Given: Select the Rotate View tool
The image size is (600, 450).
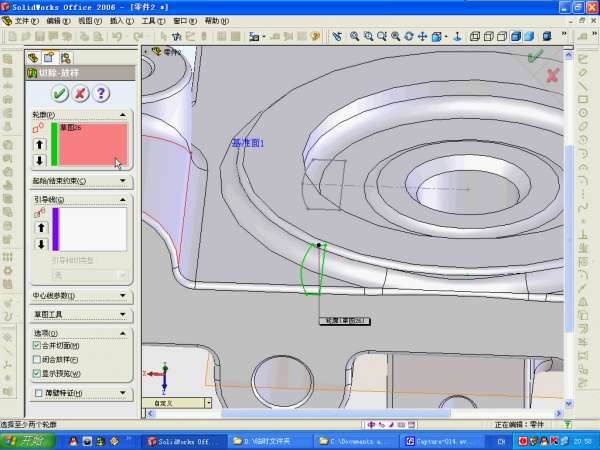Looking at the screenshot, I should pos(409,37).
